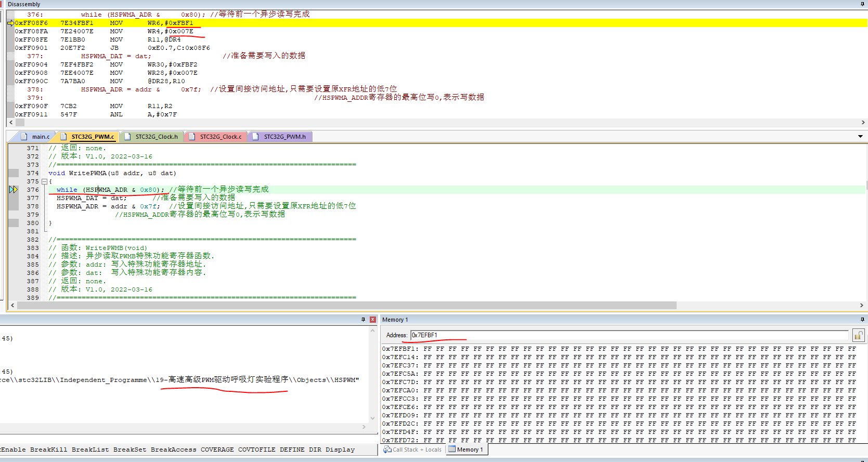Screen dimensions: 868x462
Task: Click the COVTOFILE command hint
Action: pyautogui.click(x=256, y=450)
